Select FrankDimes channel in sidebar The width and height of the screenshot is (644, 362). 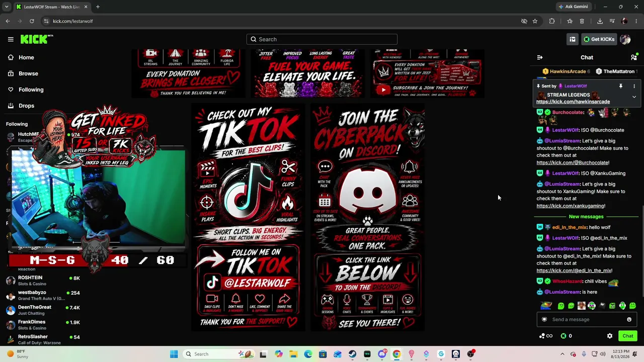click(43, 325)
